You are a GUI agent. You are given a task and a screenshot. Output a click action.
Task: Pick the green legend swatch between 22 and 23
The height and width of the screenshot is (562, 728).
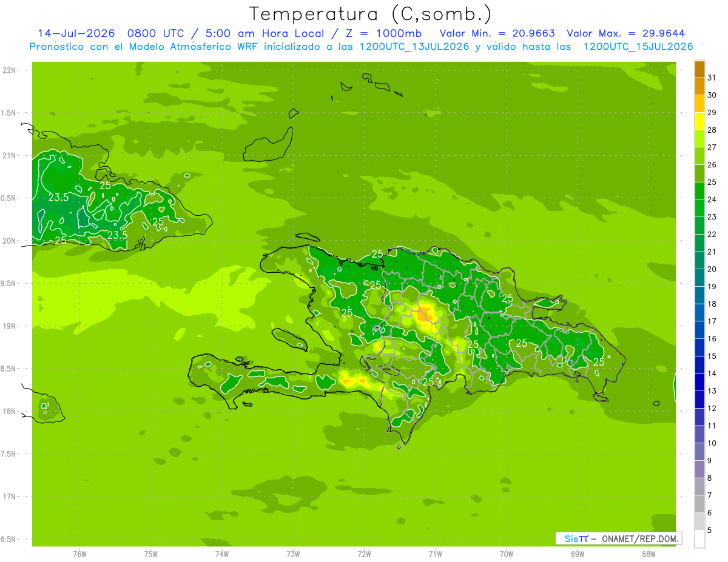pos(699,226)
